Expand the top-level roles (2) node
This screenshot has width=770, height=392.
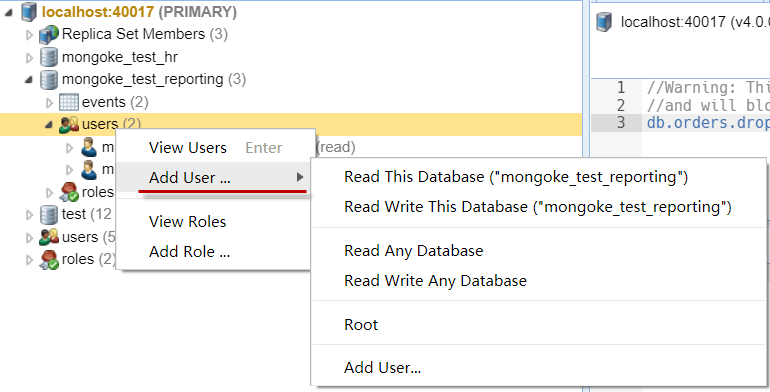click(29, 260)
